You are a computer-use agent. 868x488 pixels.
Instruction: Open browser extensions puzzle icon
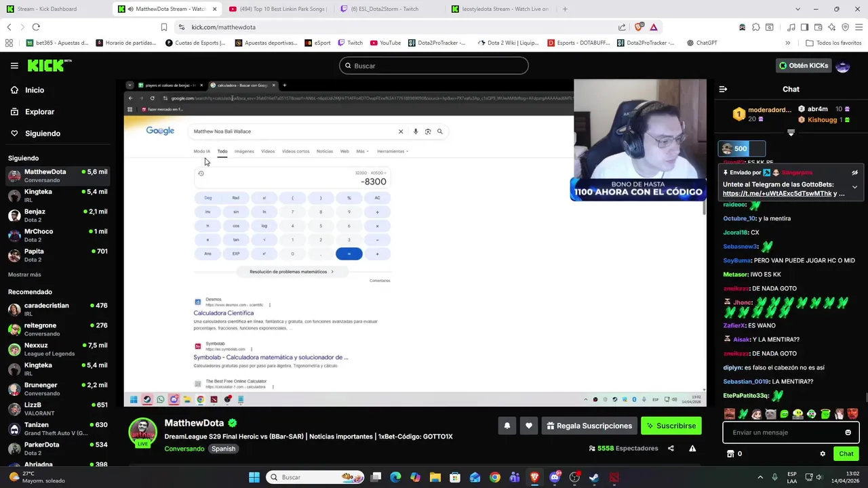coord(755,27)
